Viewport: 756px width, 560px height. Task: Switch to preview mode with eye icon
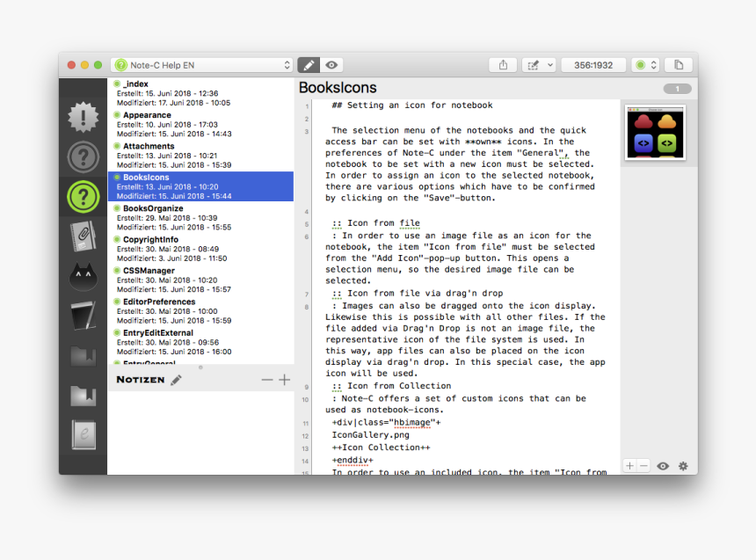331,65
